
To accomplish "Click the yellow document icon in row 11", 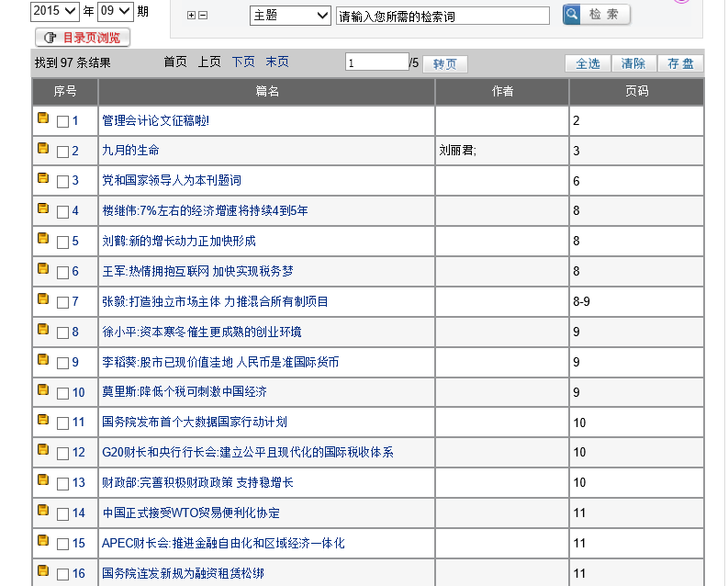I will 43,420.
